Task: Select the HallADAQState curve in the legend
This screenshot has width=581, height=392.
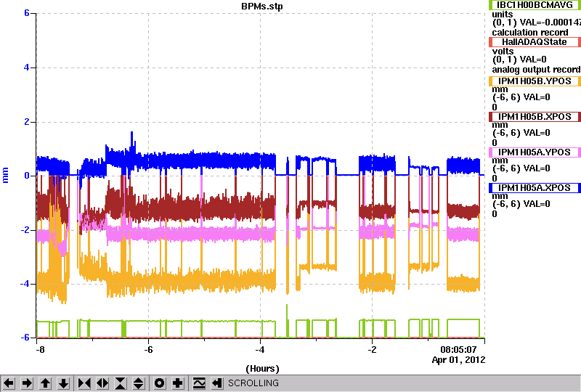Action: tap(535, 42)
